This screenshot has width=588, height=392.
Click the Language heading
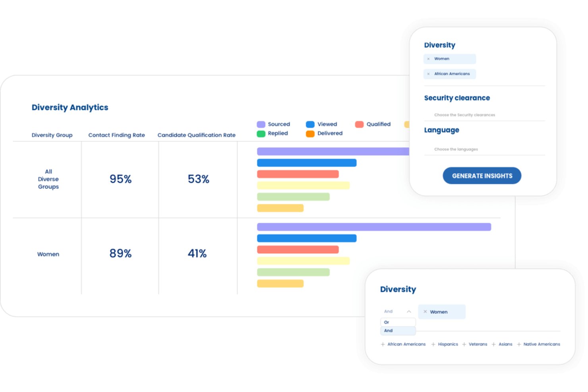point(441,130)
